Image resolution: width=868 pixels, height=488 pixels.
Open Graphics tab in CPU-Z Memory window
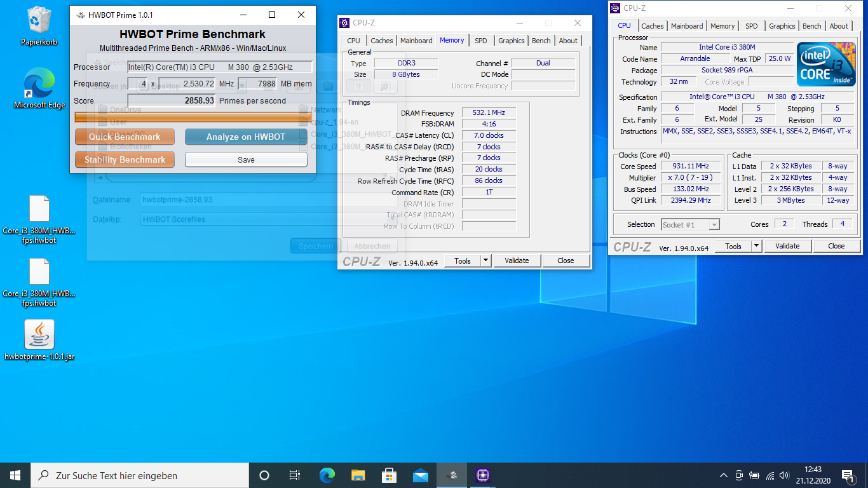[512, 41]
